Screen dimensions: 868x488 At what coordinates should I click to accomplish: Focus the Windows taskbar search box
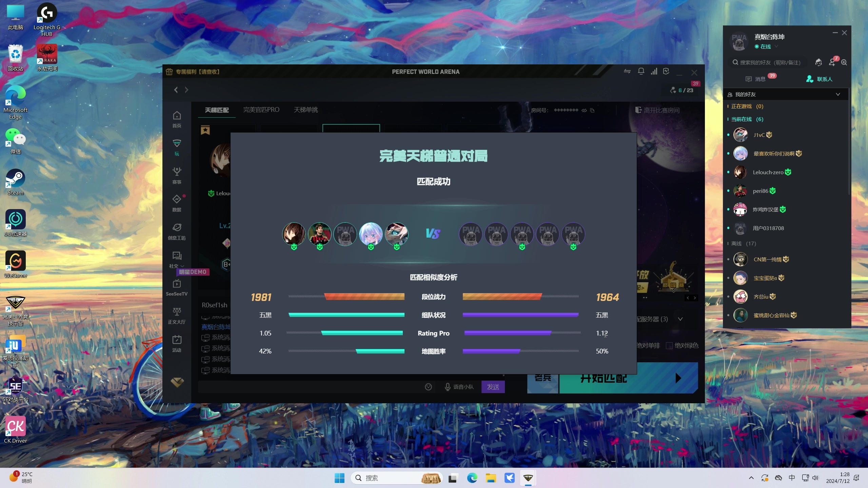(x=396, y=478)
